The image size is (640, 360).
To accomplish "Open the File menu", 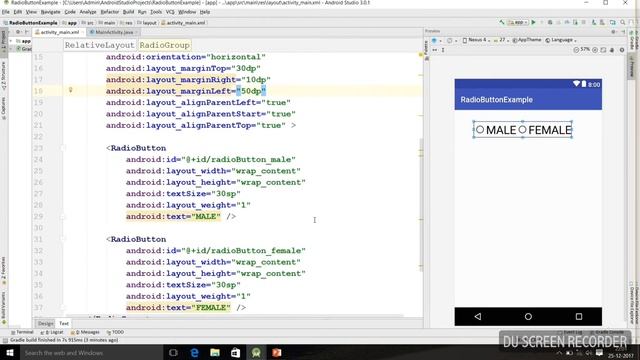I will (x=6, y=12).
